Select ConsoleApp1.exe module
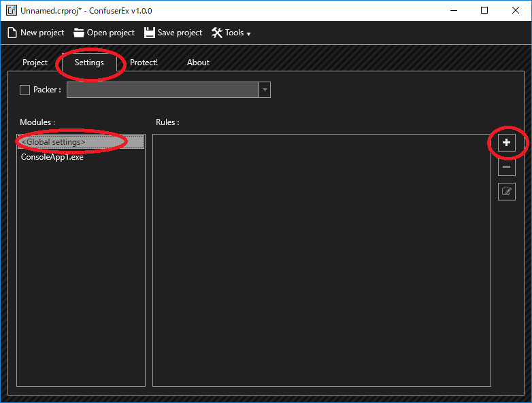This screenshot has width=532, height=403. coord(81,157)
